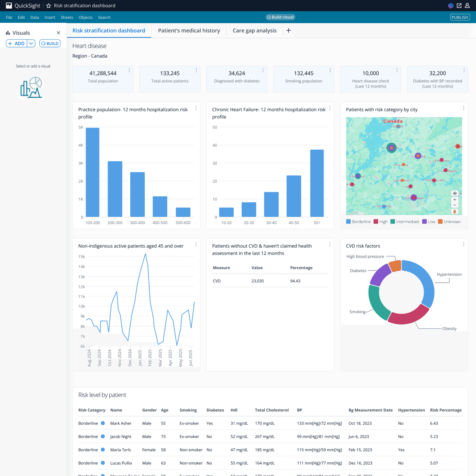Zoom out on the Canada map
476x476 pixels.
(x=455, y=205)
